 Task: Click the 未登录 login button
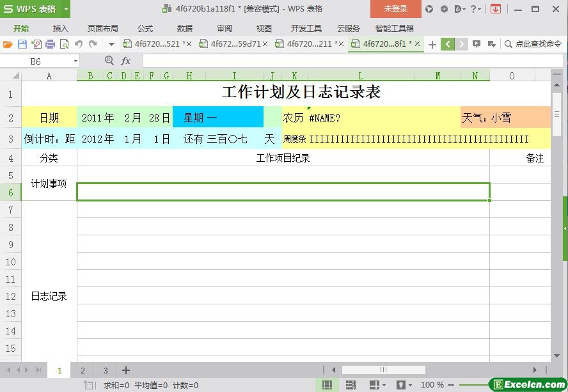[x=395, y=9]
